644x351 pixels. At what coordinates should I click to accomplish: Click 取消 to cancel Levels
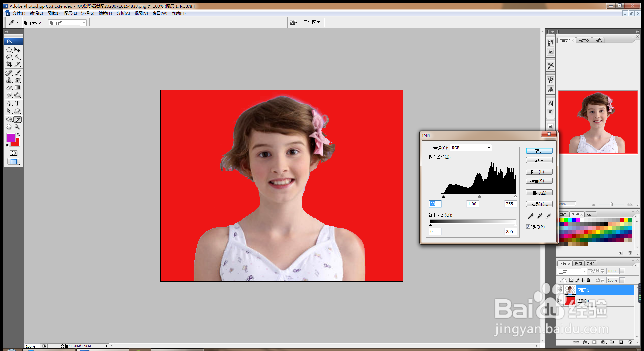tap(539, 160)
